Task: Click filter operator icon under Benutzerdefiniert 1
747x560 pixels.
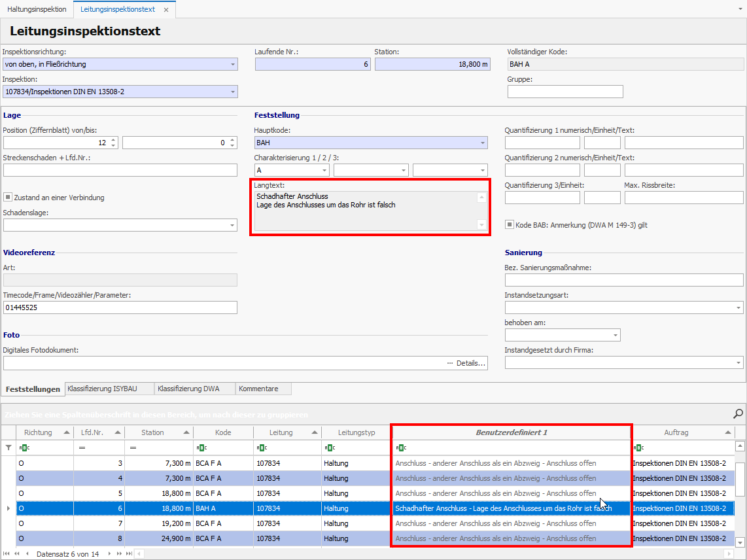Action: tap(400, 448)
